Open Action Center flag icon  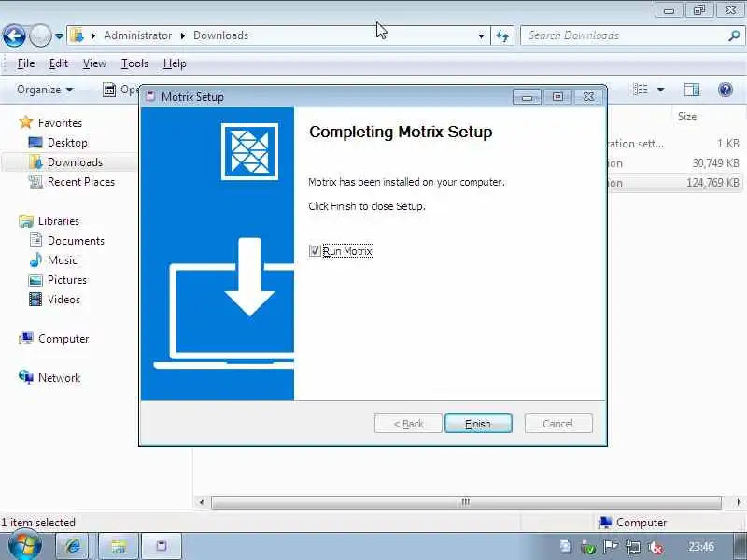pyautogui.click(x=611, y=547)
